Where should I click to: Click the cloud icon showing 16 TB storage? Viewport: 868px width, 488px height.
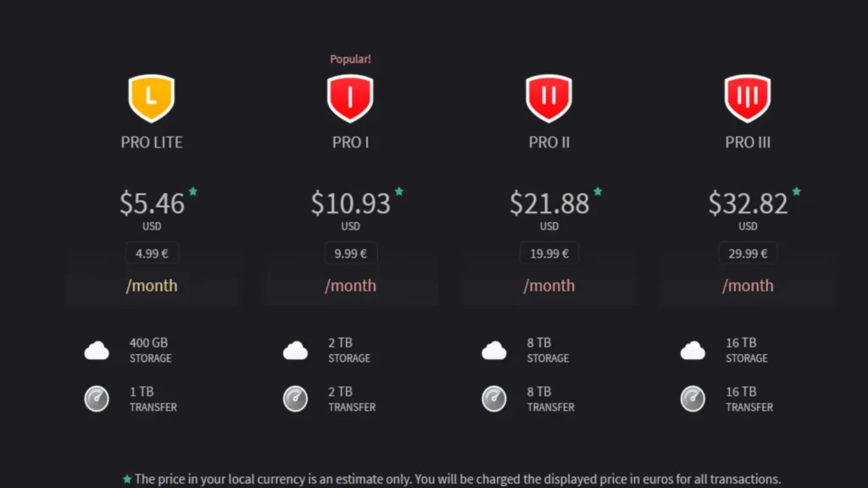tap(693, 349)
